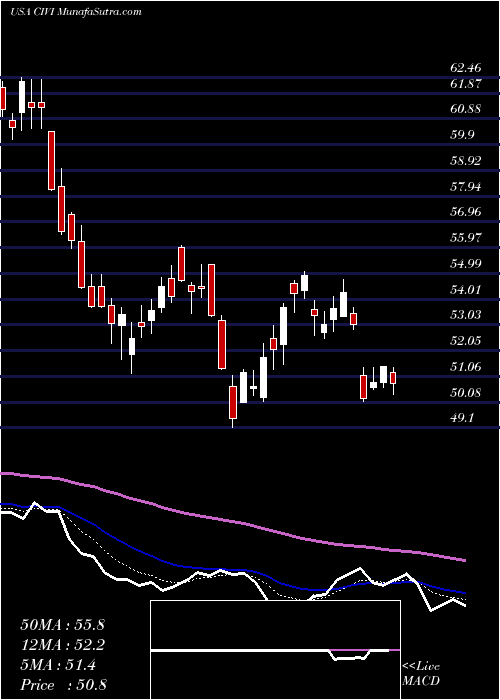This screenshot has width=500, height=700.
Task: Click the 54.99 price label
Action: pos(466,264)
